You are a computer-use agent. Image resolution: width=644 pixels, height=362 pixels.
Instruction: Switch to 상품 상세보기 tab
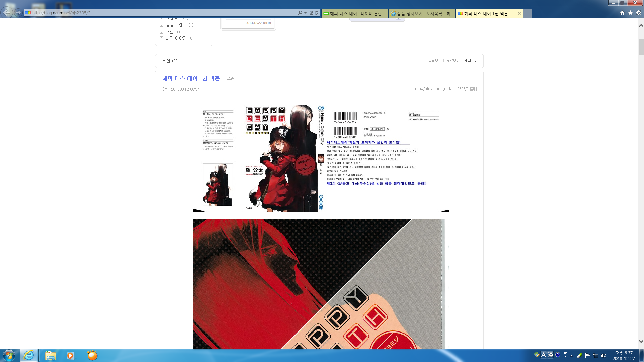[422, 13]
